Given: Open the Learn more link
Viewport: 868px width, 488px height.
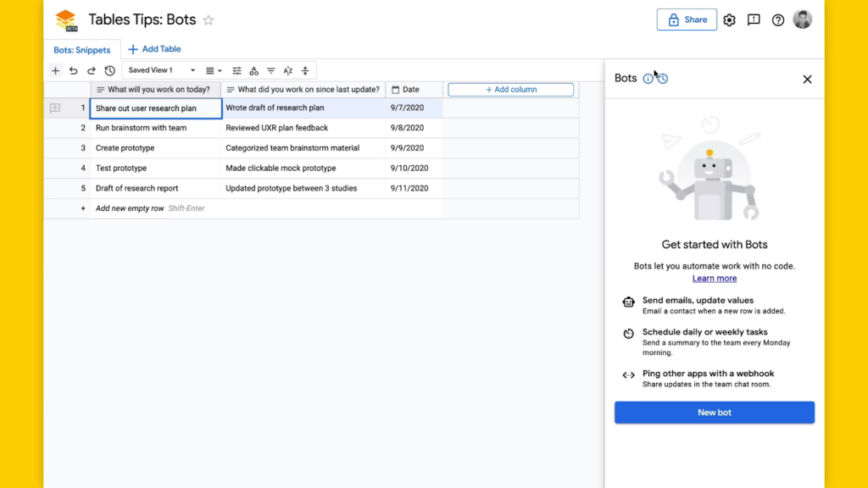Looking at the screenshot, I should coord(714,278).
